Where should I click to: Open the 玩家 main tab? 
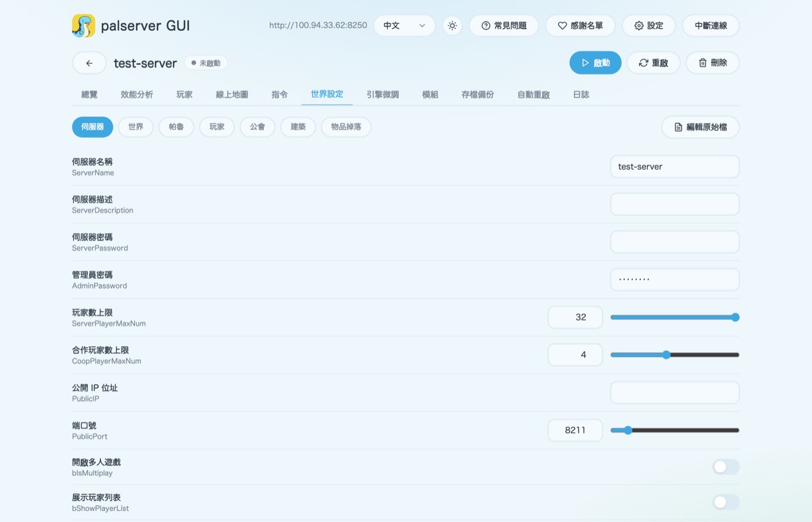(x=185, y=95)
